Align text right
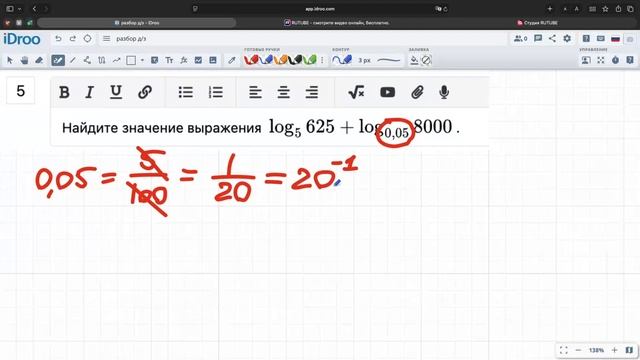Viewport: 640px width, 360px height. [x=312, y=92]
